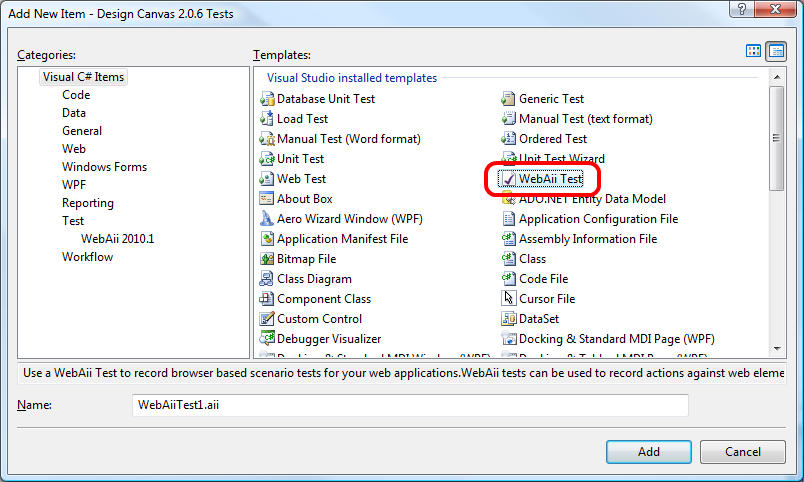
Task: Select the Class Diagram icon
Action: pos(267,279)
